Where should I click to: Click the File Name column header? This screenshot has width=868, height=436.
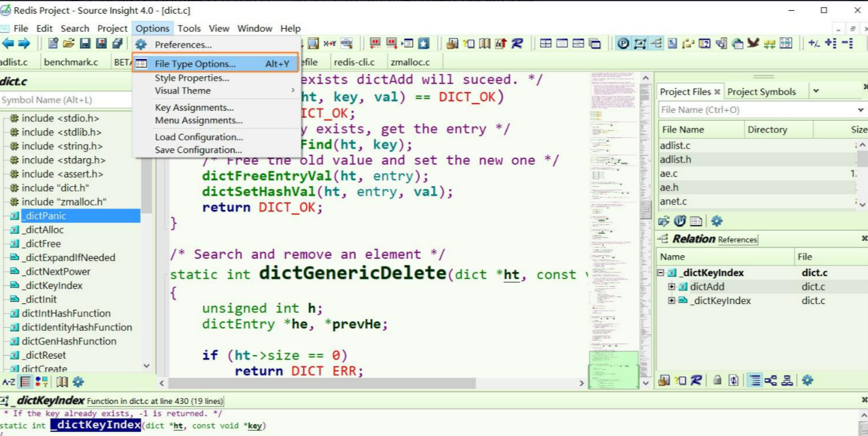(x=701, y=130)
